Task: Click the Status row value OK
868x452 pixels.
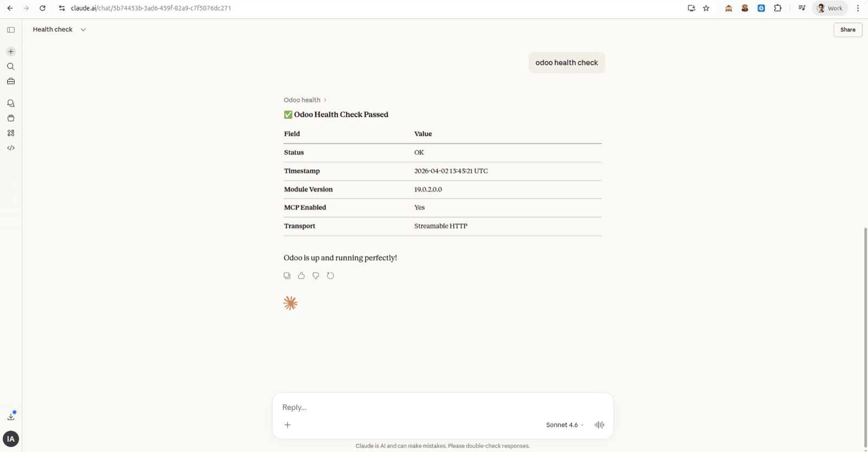Action: [x=419, y=152]
